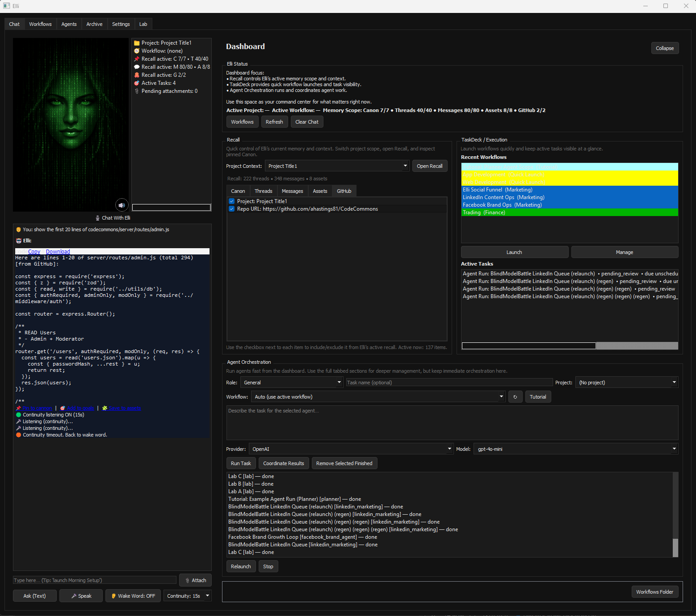This screenshot has height=616, width=696.
Task: Uncheck the Repo URL CodeCommons checkbox
Action: [231, 208]
